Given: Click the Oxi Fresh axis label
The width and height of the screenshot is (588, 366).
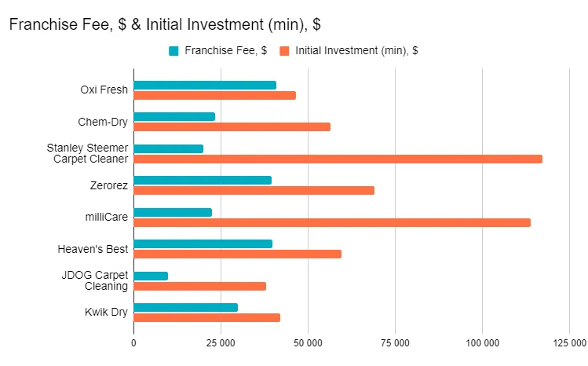Looking at the screenshot, I should click(104, 90).
